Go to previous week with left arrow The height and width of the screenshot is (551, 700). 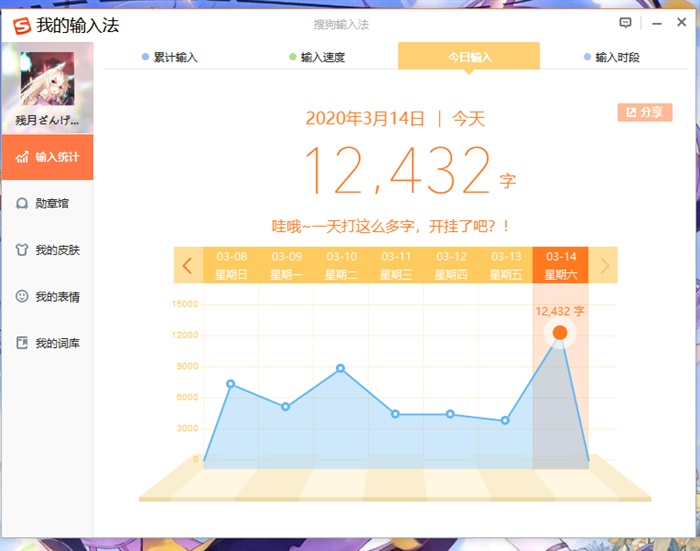[187, 265]
